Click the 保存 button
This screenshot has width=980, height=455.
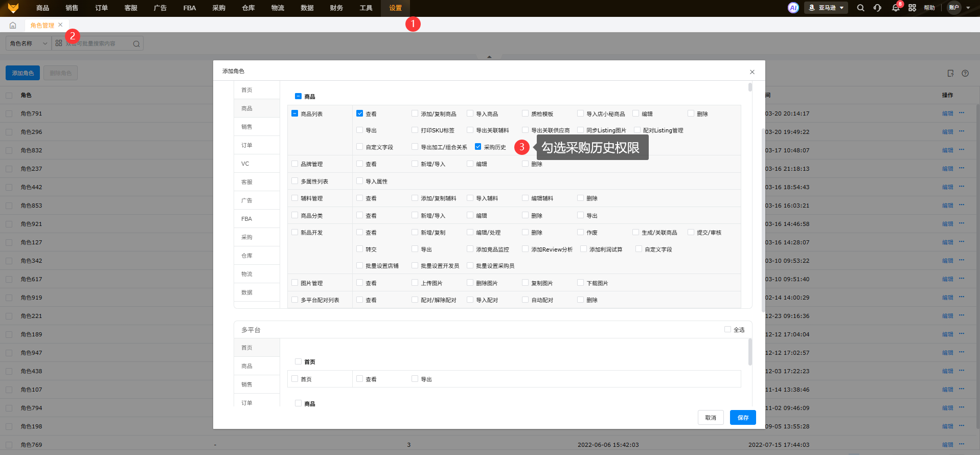coord(742,418)
